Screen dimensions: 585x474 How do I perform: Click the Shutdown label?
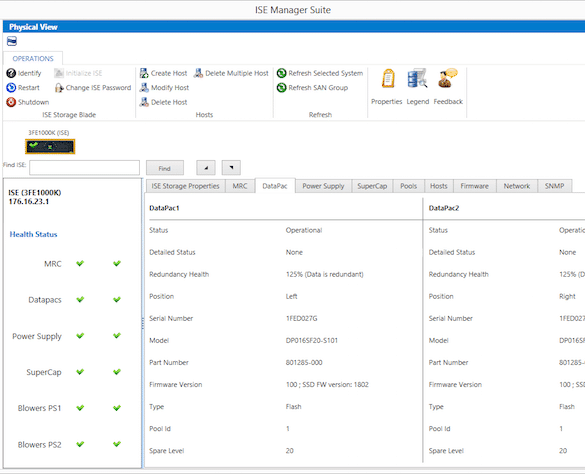[34, 102]
